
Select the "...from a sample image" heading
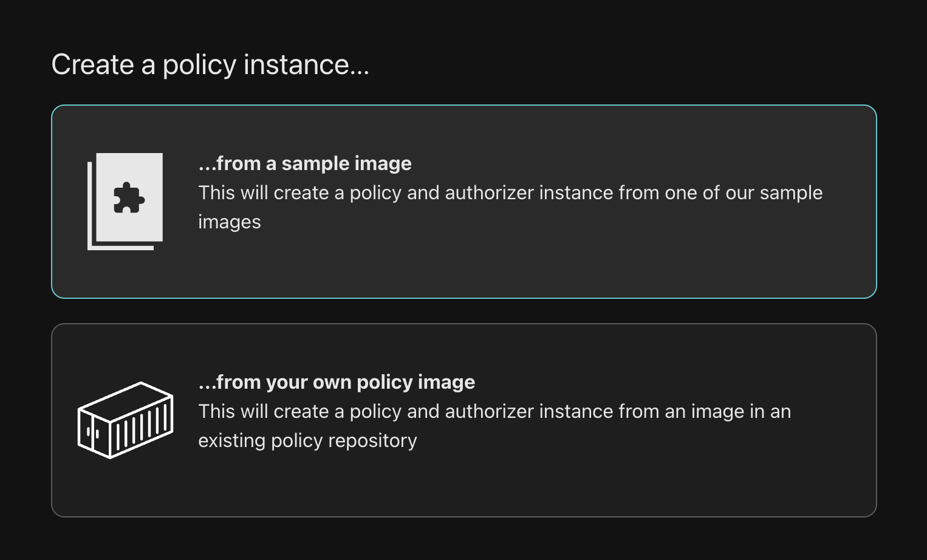click(305, 163)
